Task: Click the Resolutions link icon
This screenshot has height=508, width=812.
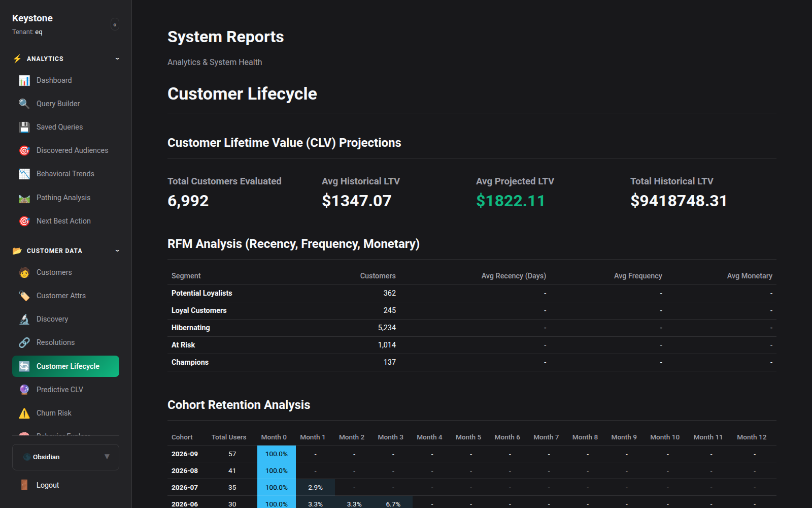Action: 24,342
